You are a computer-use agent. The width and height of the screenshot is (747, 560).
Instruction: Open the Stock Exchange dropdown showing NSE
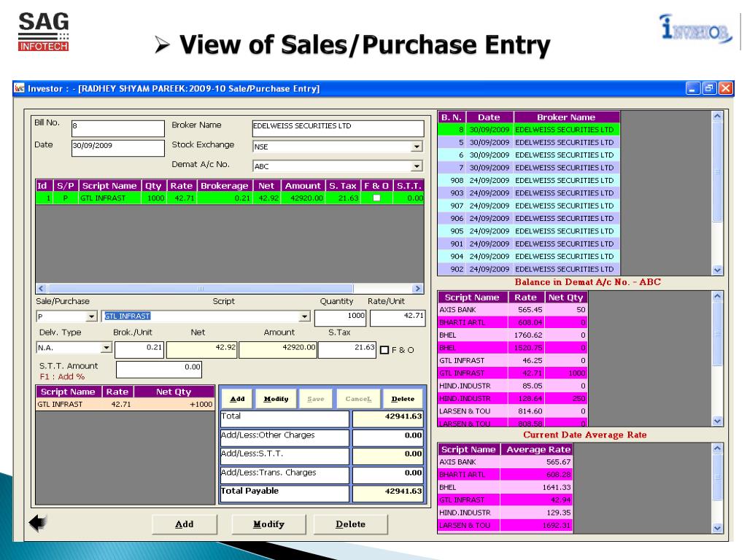[417, 147]
